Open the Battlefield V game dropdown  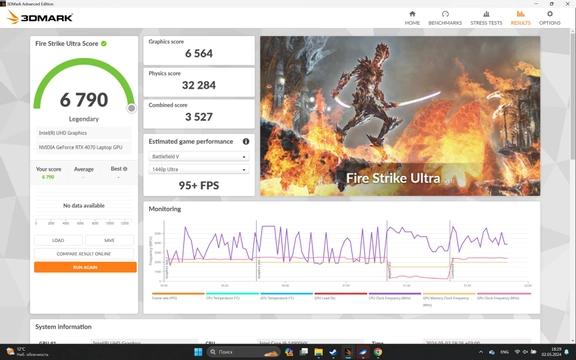tap(199, 156)
